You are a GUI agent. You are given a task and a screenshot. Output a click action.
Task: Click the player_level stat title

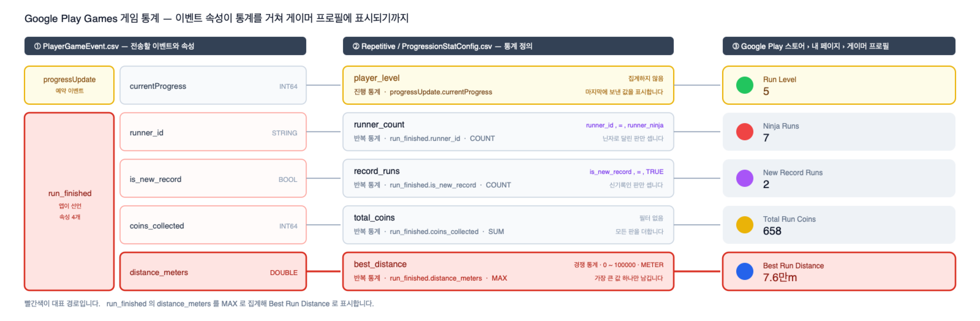377,78
